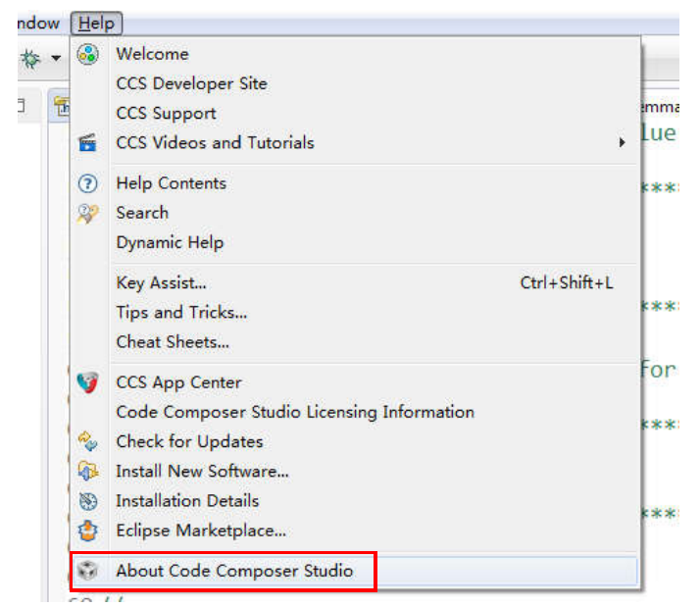The width and height of the screenshot is (700, 607).
Task: Click the editor tab icon behind menu
Action: (x=62, y=106)
